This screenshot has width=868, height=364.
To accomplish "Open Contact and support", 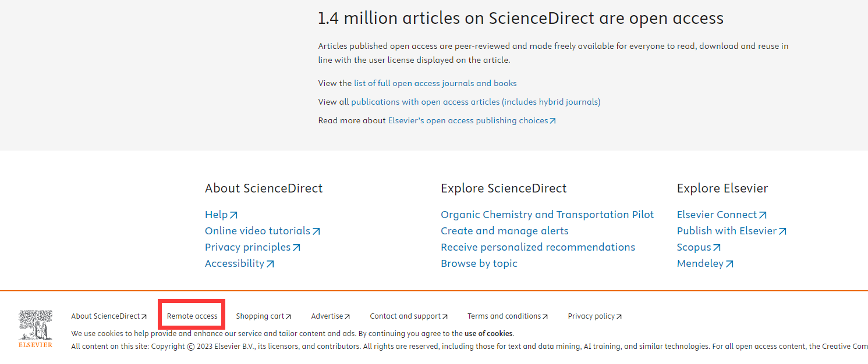I will (x=408, y=316).
